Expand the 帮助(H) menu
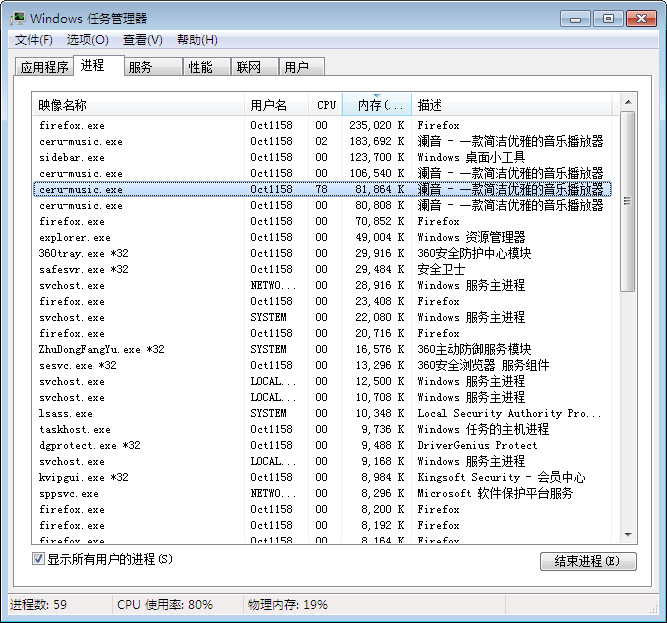 click(197, 40)
